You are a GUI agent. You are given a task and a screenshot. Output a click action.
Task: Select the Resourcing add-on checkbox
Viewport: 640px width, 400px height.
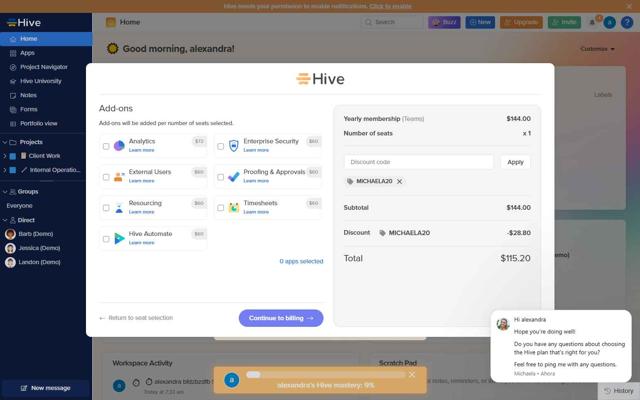click(x=106, y=208)
